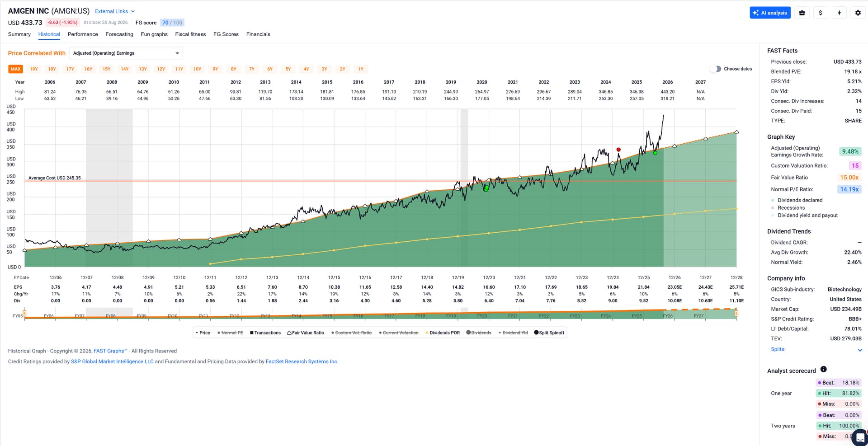Toggle Recessions graph key option
This screenshot has width=868, height=446.
coord(788,208)
